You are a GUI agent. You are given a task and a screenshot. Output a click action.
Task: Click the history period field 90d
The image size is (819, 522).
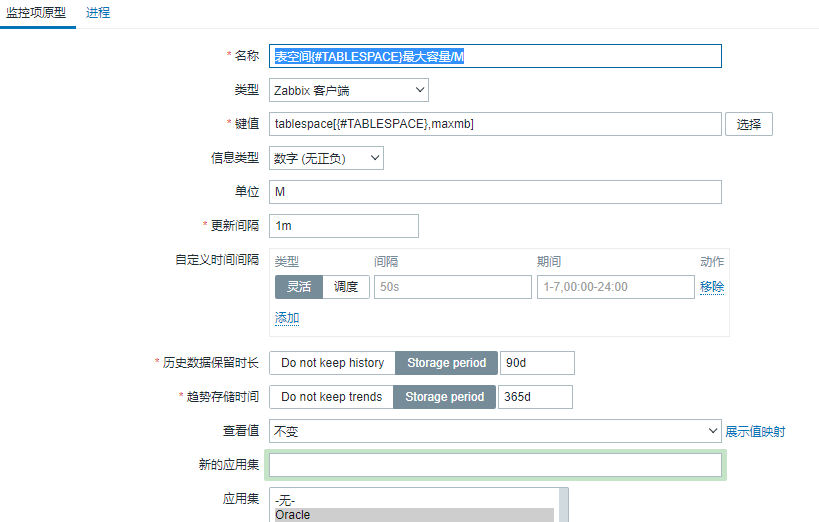pos(537,363)
